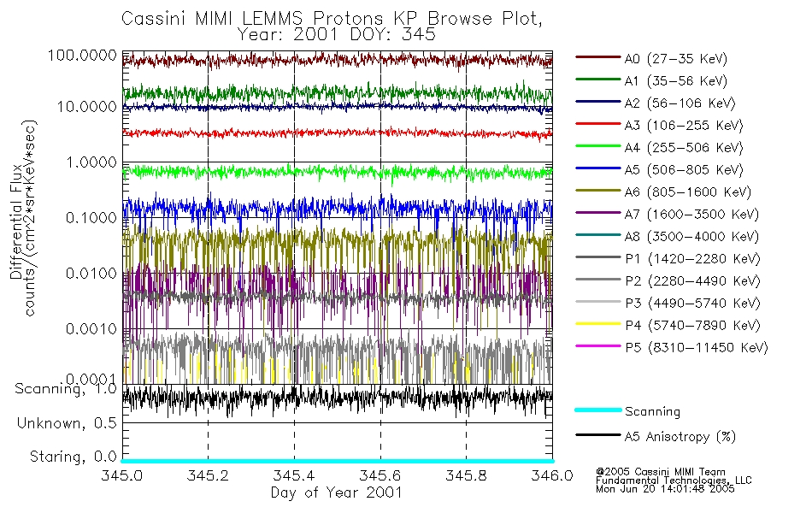The image size is (812, 513).
Task: Click the A1 (35-56 KeV) legend label
Action: [x=675, y=81]
